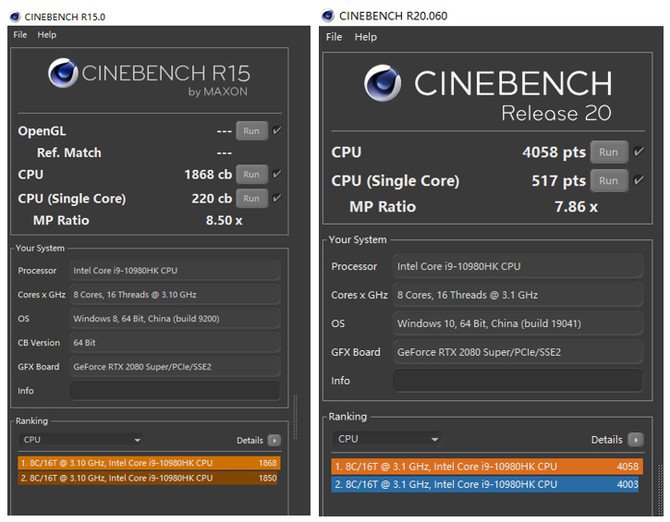This screenshot has width=670, height=522.
Task: Open the File menu in Cinebench R15
Action: pos(20,35)
